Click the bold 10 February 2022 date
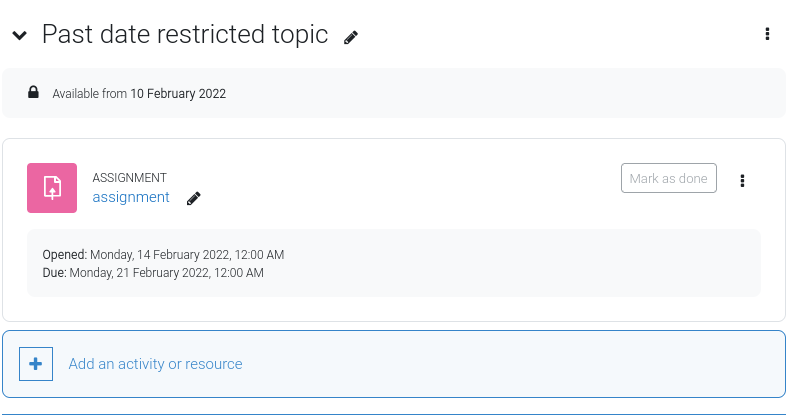The image size is (790, 417). (178, 94)
